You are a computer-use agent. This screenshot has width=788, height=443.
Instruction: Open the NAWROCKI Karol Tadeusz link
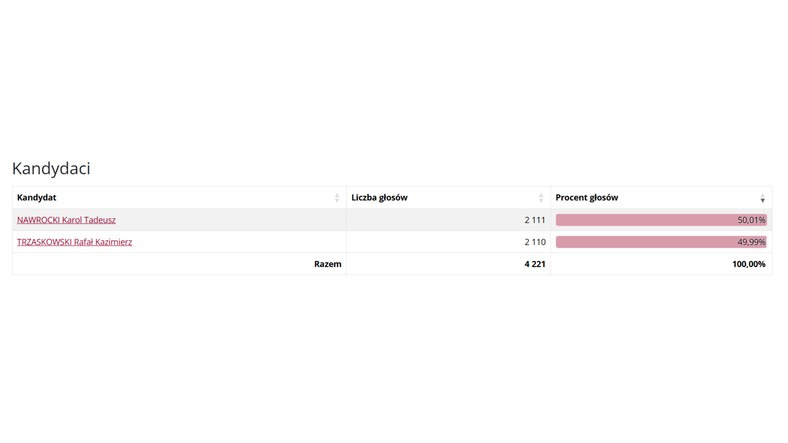pos(66,220)
